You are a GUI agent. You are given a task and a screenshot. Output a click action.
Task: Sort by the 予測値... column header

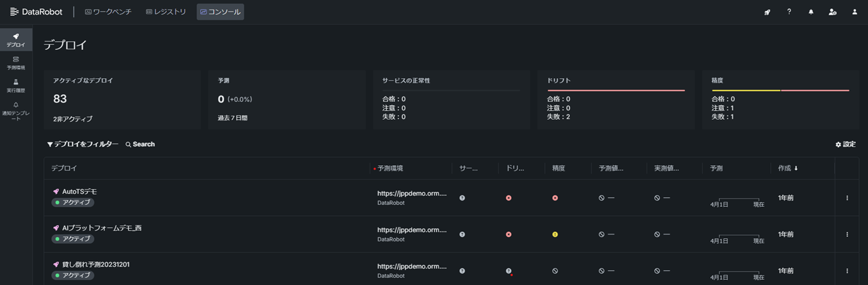coord(611,168)
